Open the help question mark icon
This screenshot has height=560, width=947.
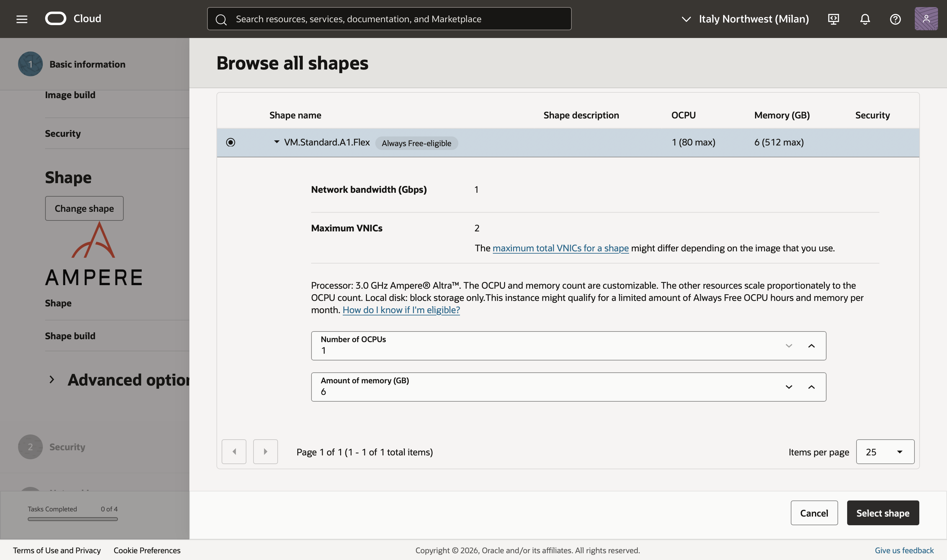[x=895, y=19]
